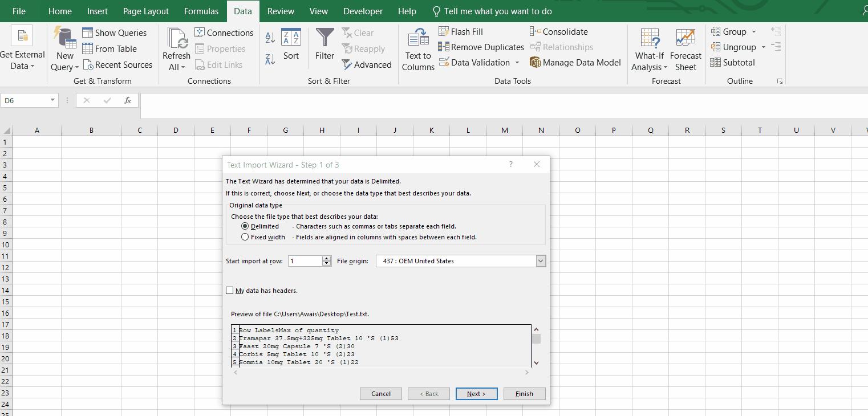Click the New Query icon
This screenshot has height=416, width=868.
coord(65,36)
